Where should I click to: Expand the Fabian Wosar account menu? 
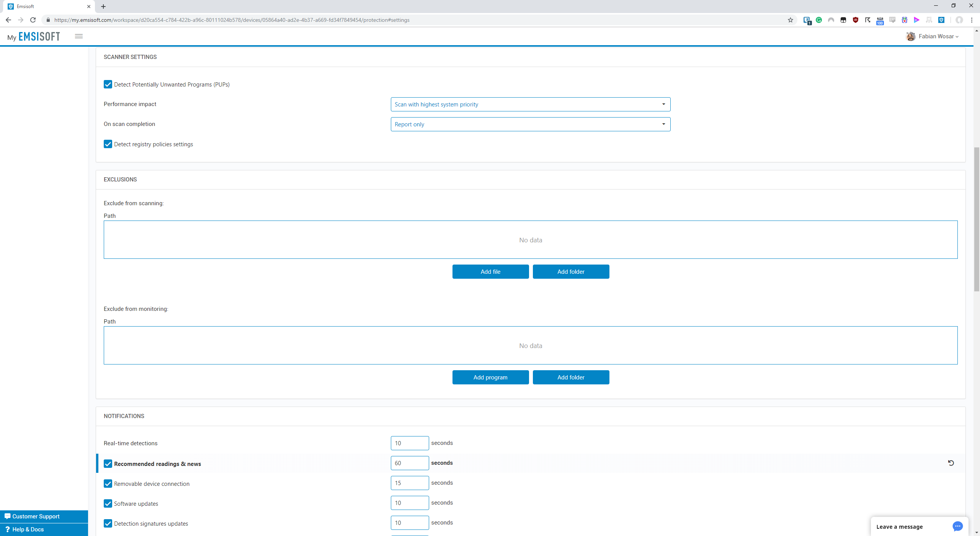pyautogui.click(x=938, y=36)
